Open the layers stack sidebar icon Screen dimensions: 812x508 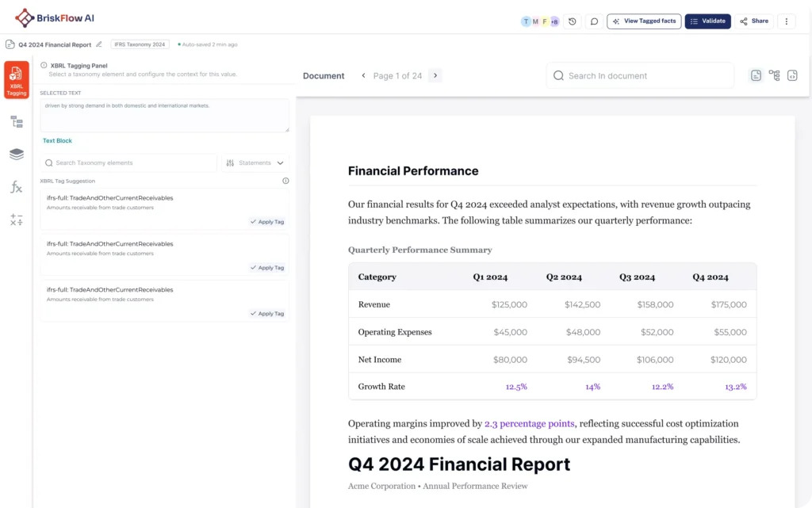coord(17,154)
